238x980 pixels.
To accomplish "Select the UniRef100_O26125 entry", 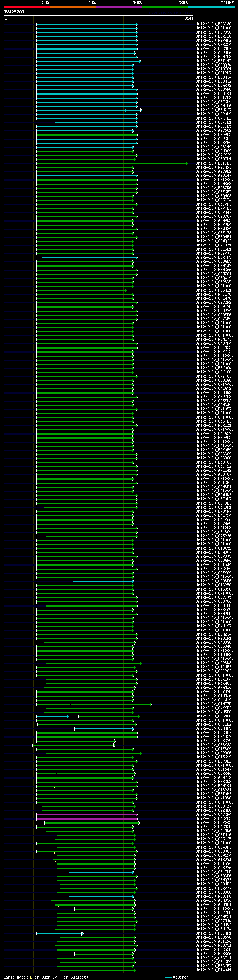I will (x=214, y=839).
